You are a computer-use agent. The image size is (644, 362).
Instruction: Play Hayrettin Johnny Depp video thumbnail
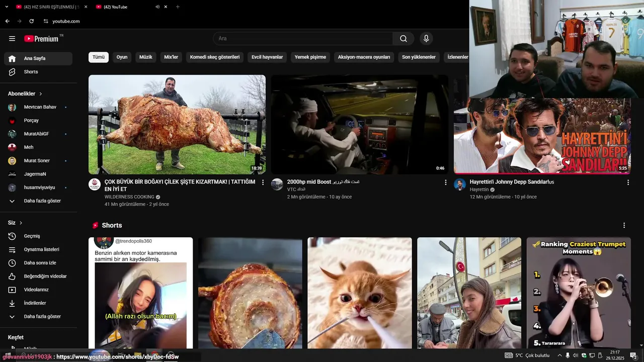pos(542,136)
